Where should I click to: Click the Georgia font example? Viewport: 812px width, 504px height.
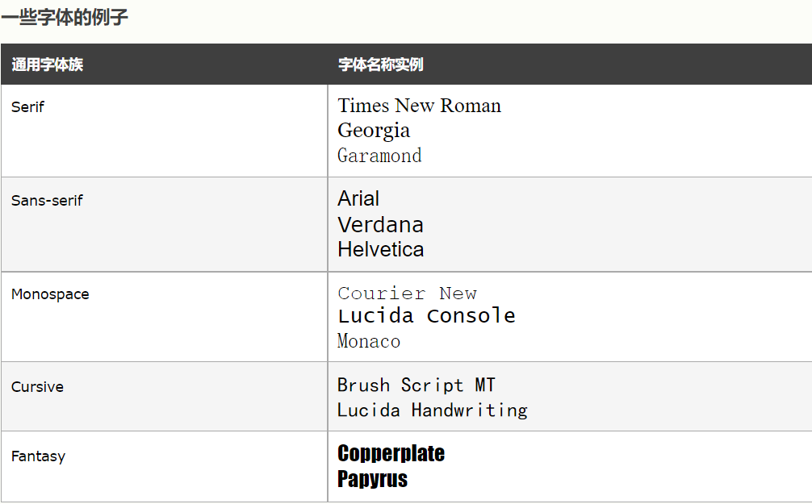[374, 130]
